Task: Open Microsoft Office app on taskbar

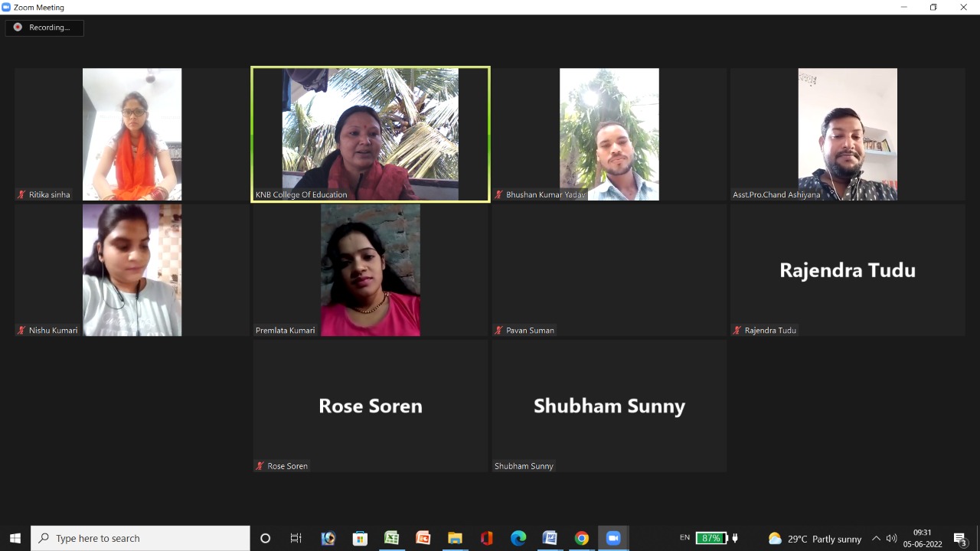Action: [x=486, y=538]
